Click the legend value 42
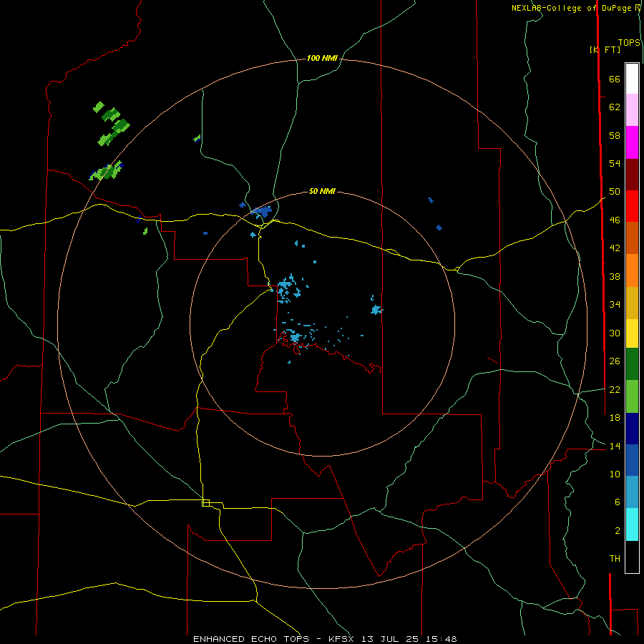This screenshot has width=644, height=644. tap(615, 248)
